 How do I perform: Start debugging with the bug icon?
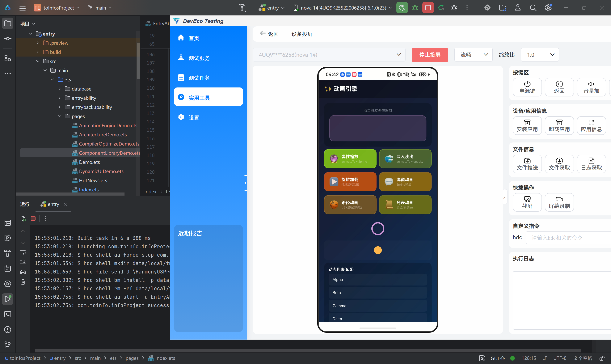pyautogui.click(x=415, y=8)
